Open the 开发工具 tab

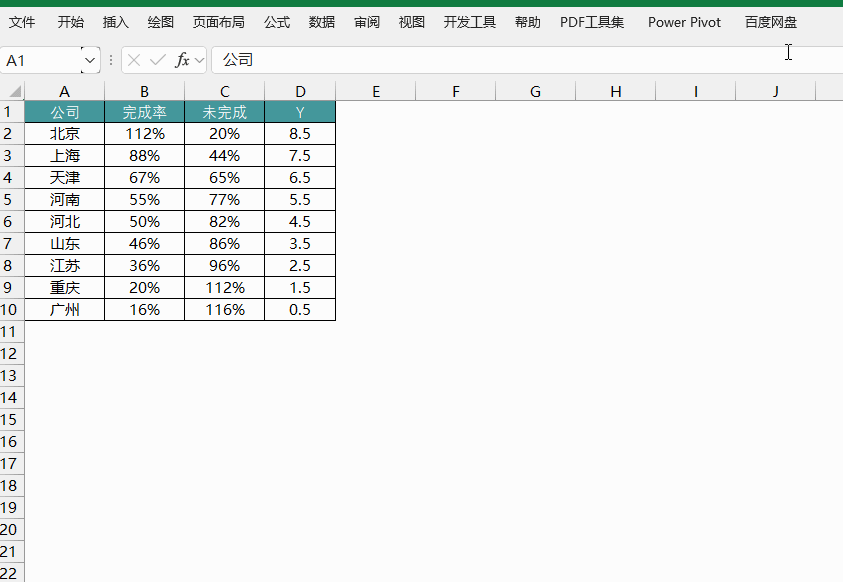(470, 22)
